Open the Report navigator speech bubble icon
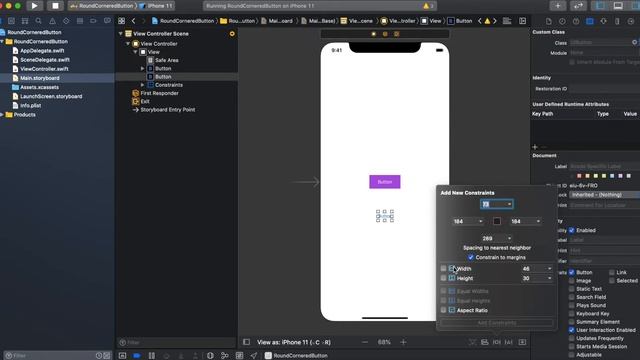The image size is (640, 360). tap(107, 21)
